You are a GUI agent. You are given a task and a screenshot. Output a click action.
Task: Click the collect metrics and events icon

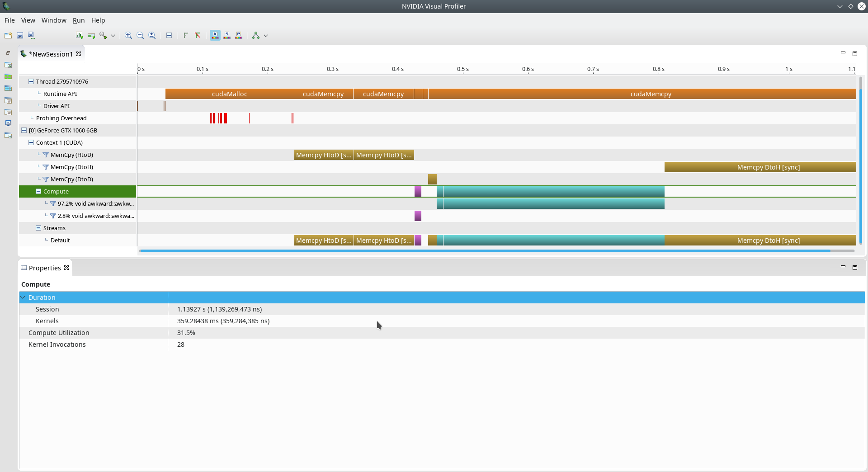tap(91, 35)
